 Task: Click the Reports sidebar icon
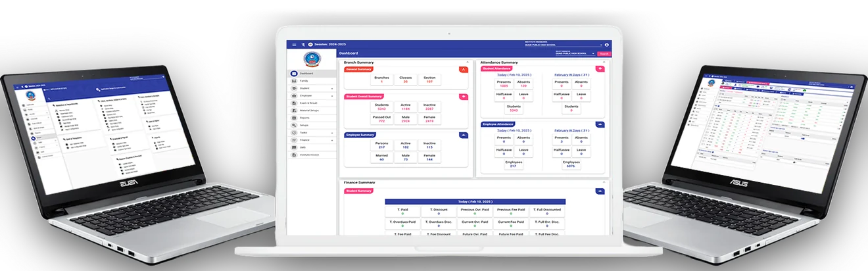tap(294, 118)
